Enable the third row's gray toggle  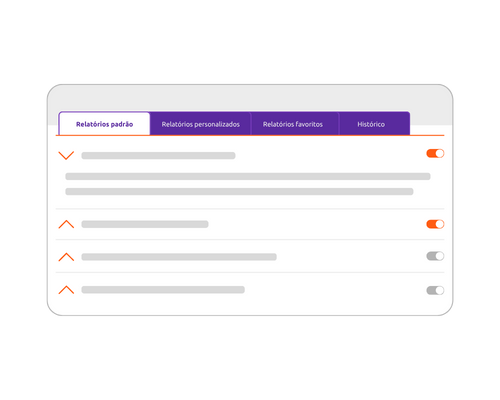pos(435,256)
